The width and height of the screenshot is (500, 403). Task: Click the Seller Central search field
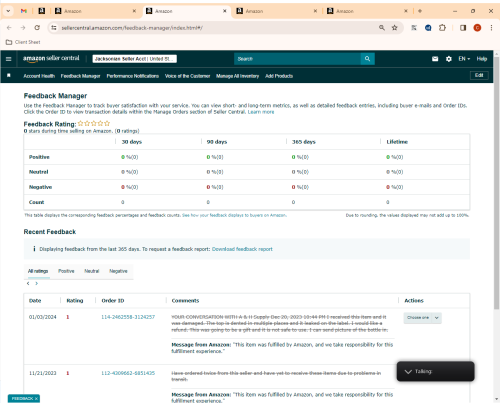(x=297, y=59)
